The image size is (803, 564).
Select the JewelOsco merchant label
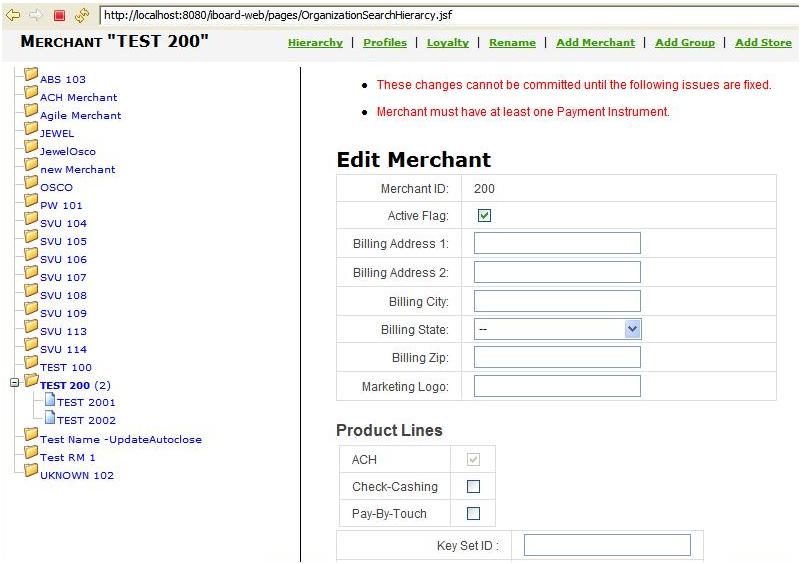point(68,152)
